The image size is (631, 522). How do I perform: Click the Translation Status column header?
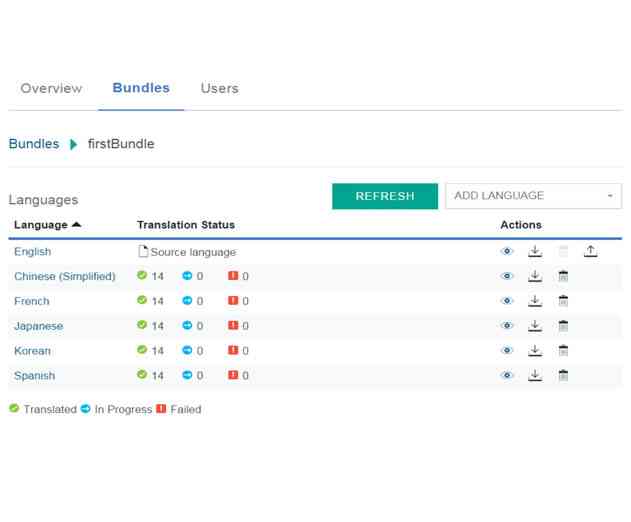186,225
